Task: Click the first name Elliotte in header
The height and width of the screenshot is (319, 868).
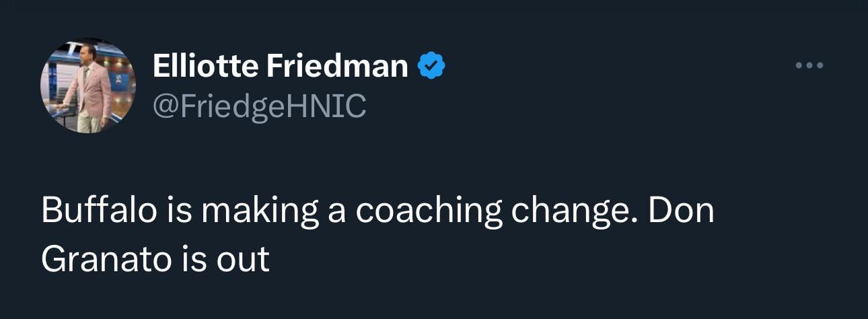Action: 205,66
